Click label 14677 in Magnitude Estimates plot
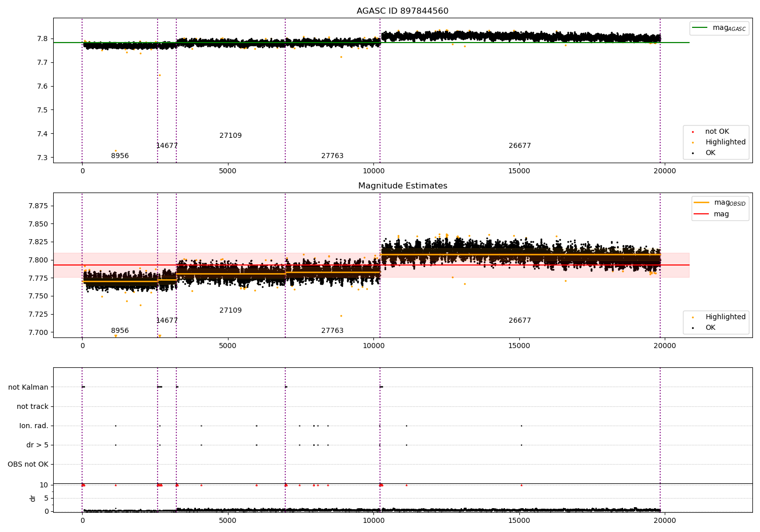The image size is (760, 532). coord(167,321)
